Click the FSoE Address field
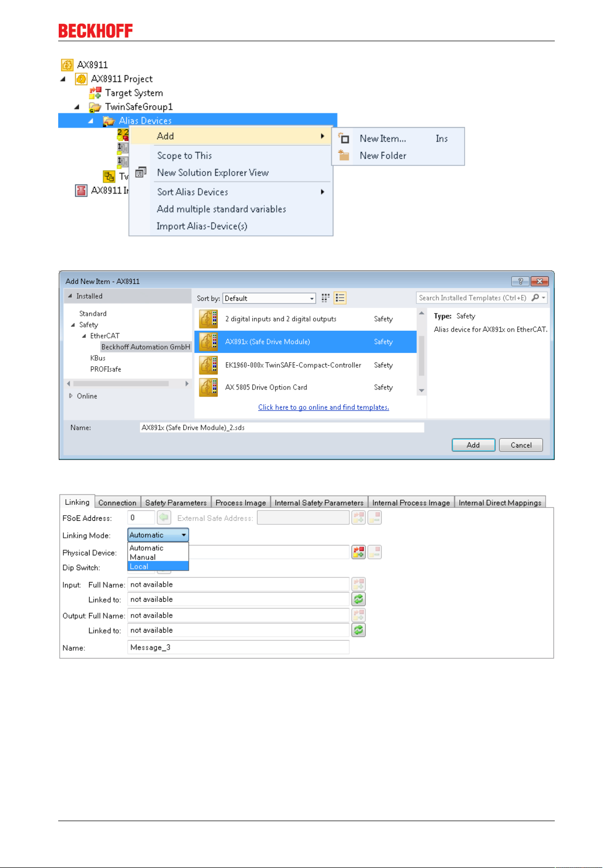 141,518
